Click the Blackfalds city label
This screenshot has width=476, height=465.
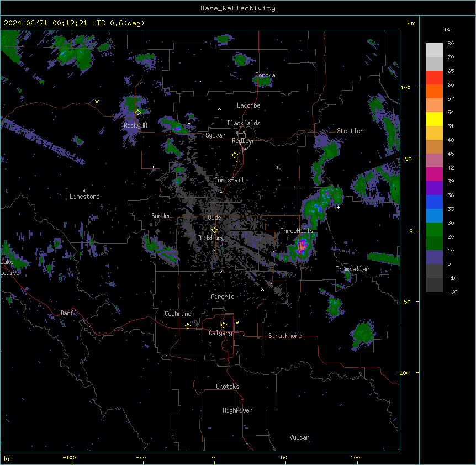click(244, 123)
